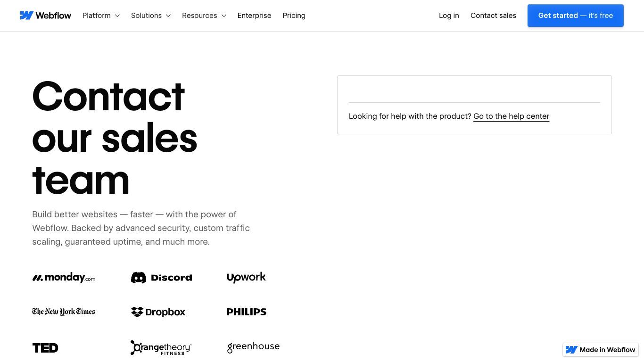Follow the Go to the help center link
Screen dimensions: 644x362
pyautogui.click(x=512, y=116)
